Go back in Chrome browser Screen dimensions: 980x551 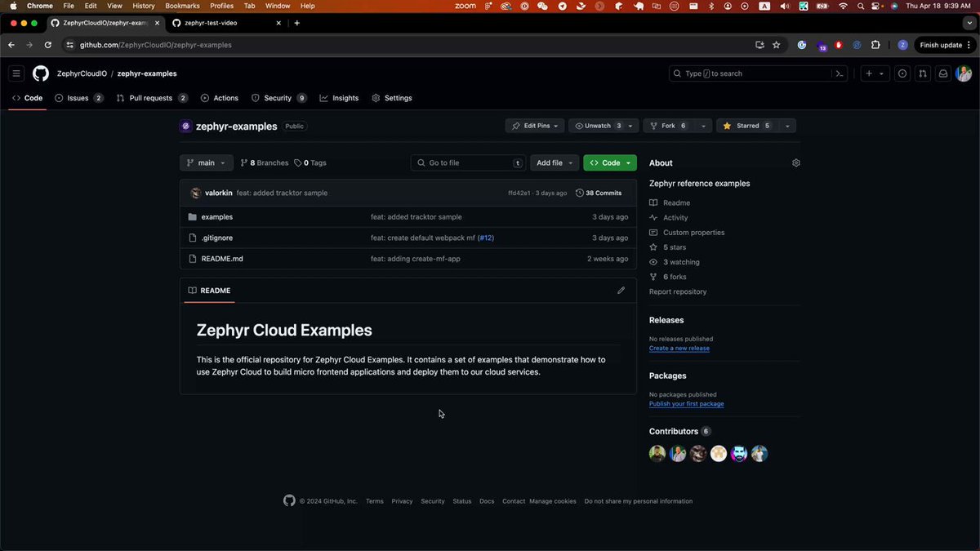click(x=11, y=45)
